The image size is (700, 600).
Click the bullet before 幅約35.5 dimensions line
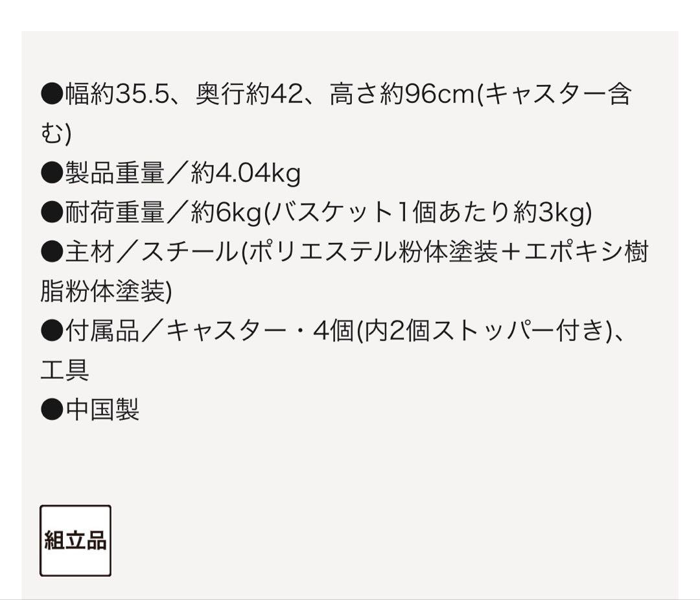point(52,95)
